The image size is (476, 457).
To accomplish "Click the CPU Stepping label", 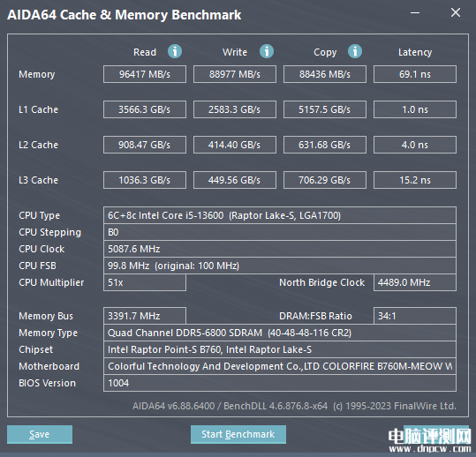I will (49, 233).
